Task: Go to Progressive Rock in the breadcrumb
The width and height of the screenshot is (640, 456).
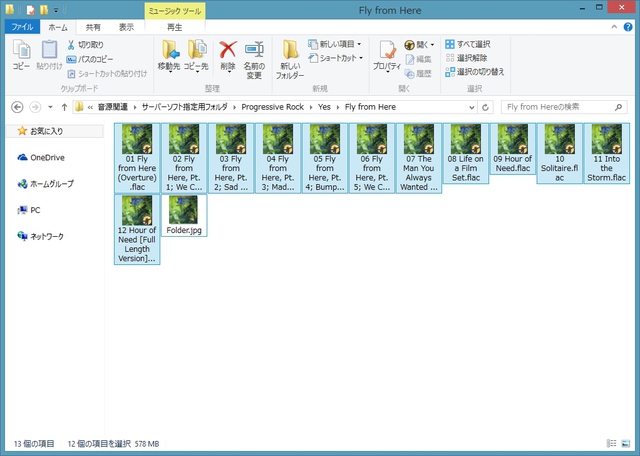Action: (273, 107)
